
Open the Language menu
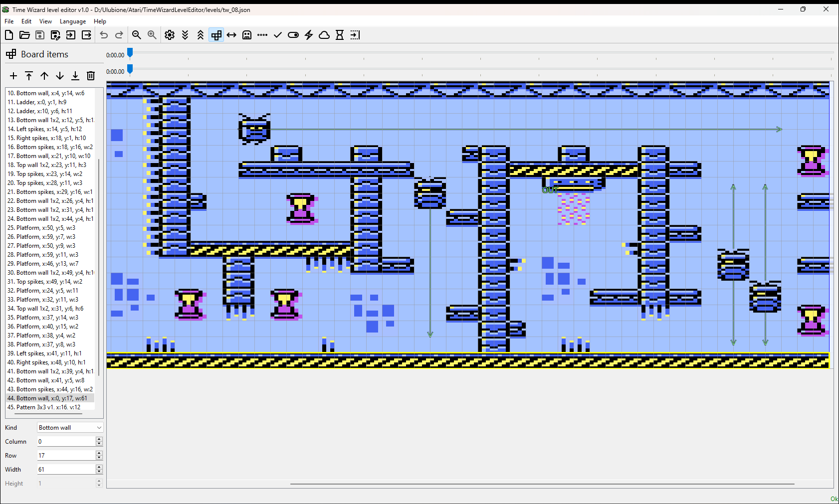tap(73, 21)
